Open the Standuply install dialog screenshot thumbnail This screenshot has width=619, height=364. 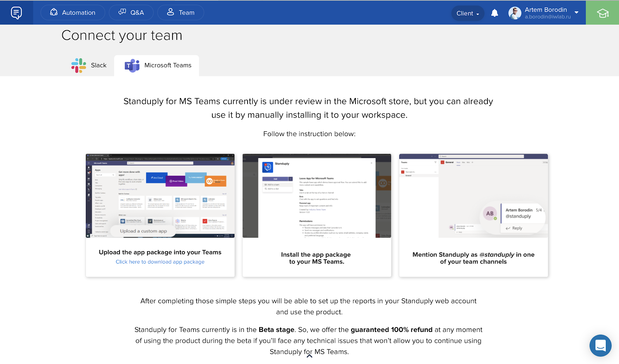(x=317, y=196)
